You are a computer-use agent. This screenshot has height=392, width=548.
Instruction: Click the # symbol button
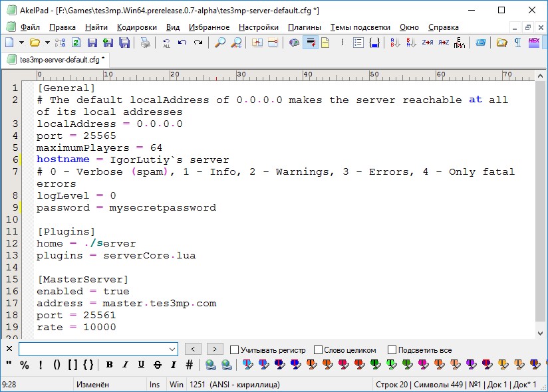coord(189,365)
